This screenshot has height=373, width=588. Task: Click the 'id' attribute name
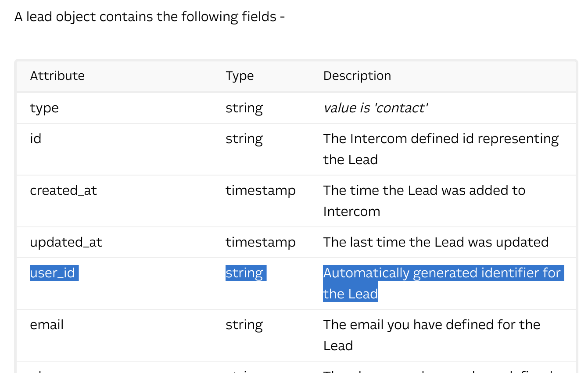click(36, 139)
